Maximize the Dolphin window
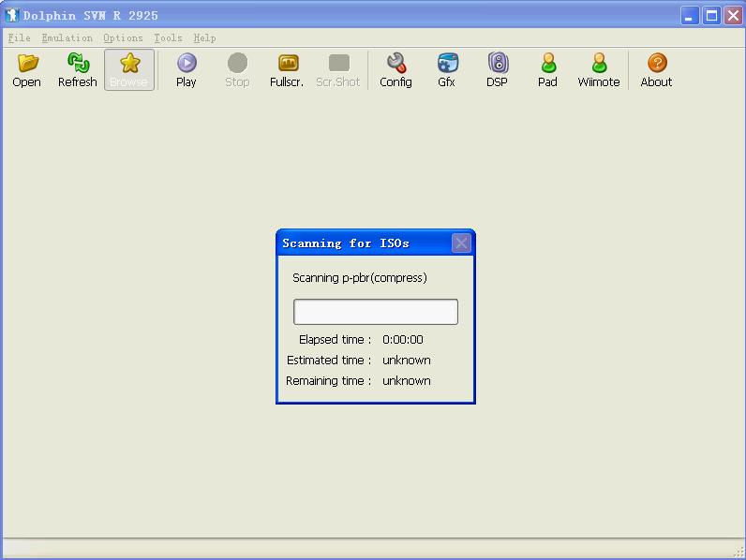Viewport: 746px width, 560px height. pos(711,16)
